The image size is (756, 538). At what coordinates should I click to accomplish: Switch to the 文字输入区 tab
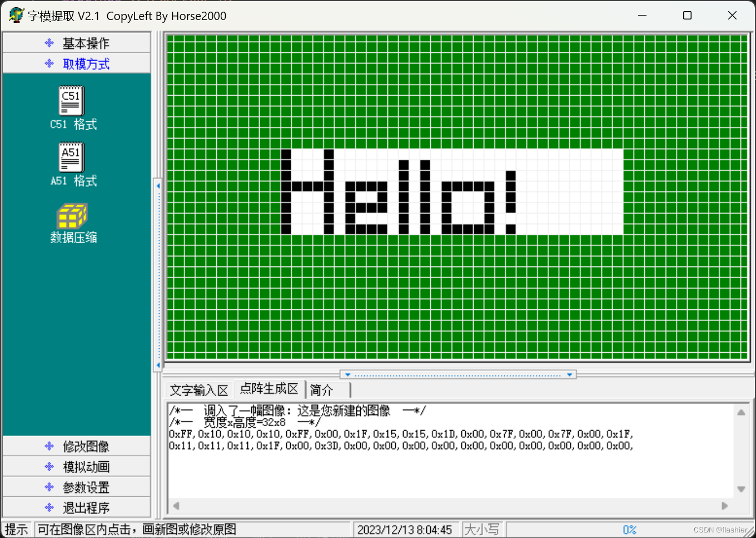(x=199, y=390)
